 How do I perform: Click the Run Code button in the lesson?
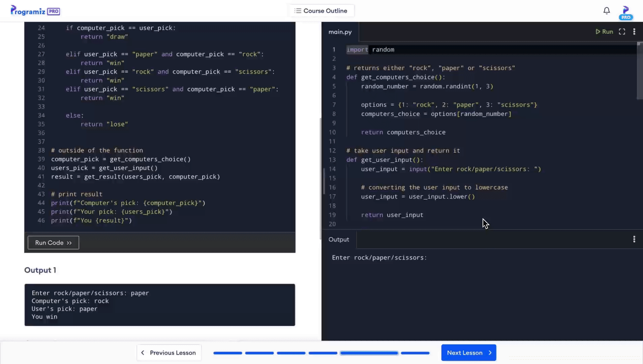(x=53, y=243)
